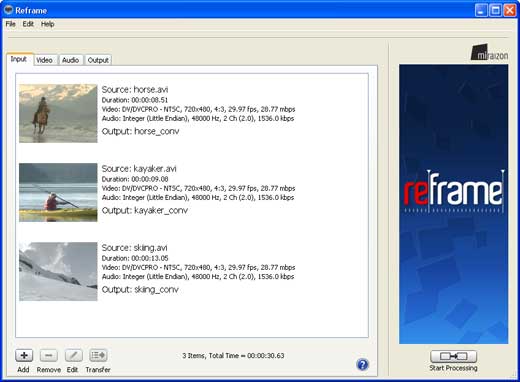Screen dimensions: 520x382
Task: Switch to the Audio tab
Action: pyautogui.click(x=70, y=60)
